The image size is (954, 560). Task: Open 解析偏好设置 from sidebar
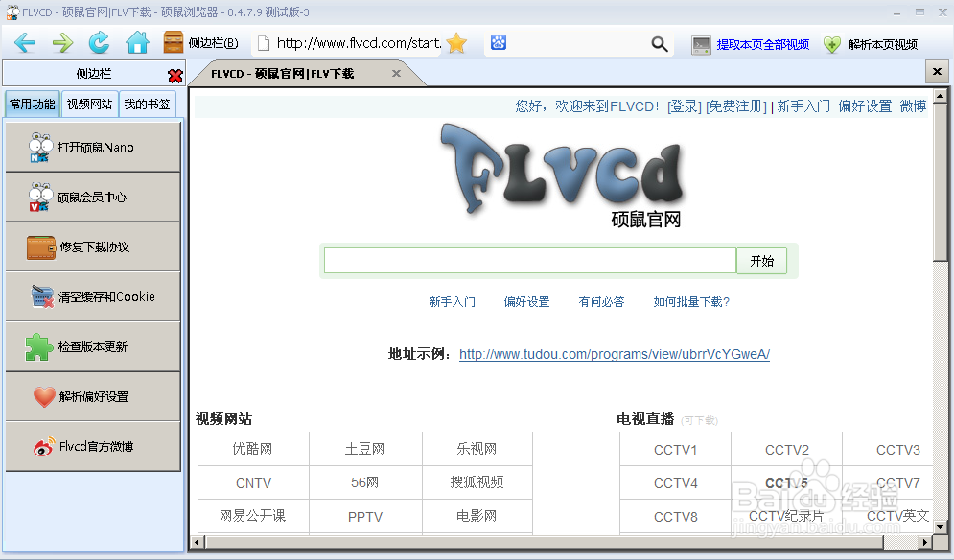pos(93,396)
